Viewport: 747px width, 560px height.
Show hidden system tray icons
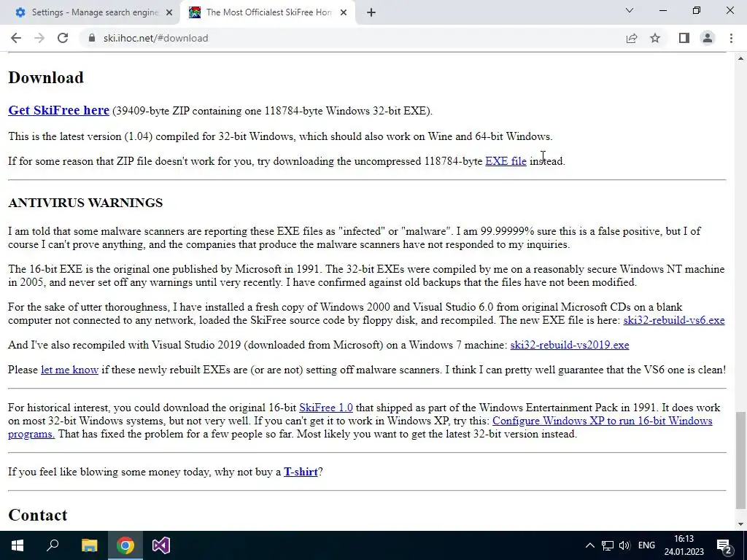589,545
